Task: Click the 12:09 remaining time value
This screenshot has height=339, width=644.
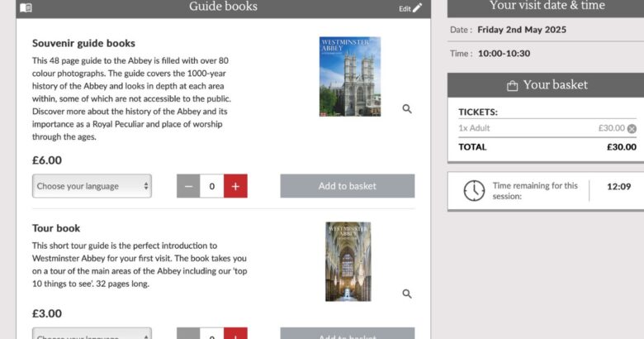Action: pos(618,186)
